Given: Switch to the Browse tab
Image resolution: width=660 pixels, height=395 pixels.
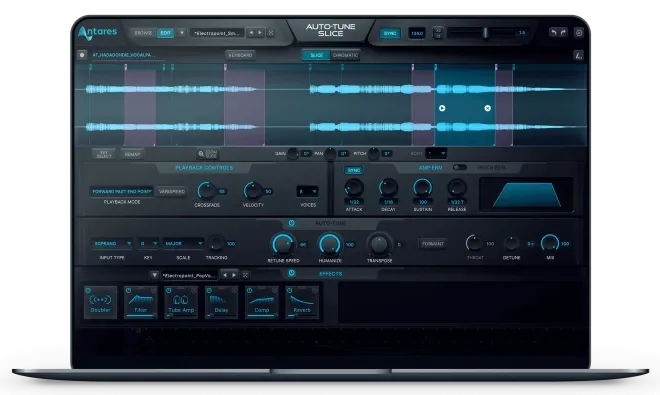Looking at the screenshot, I should (x=144, y=33).
